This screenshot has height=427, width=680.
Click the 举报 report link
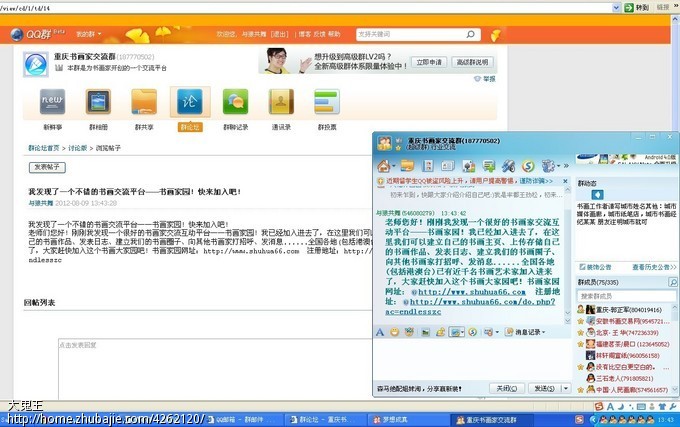(485, 79)
